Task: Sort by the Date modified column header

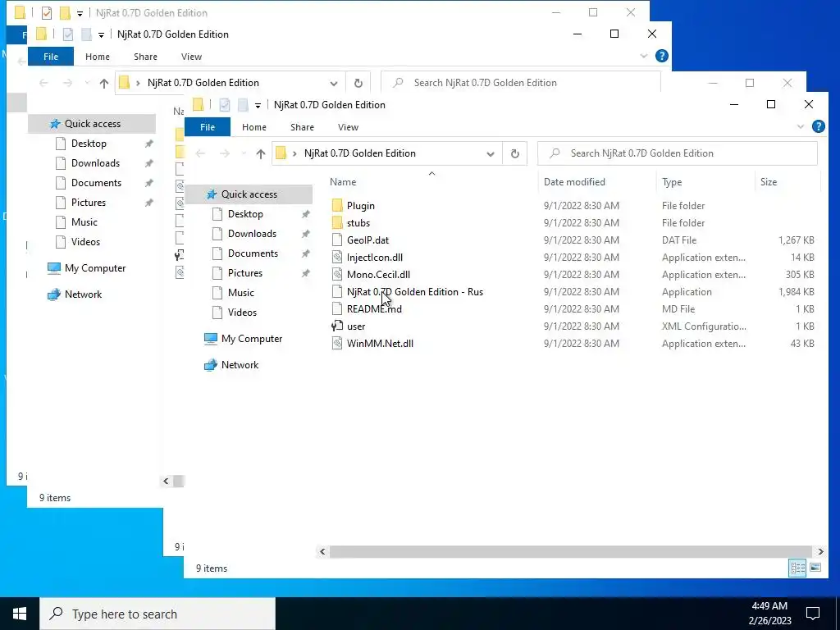Action: pos(574,181)
